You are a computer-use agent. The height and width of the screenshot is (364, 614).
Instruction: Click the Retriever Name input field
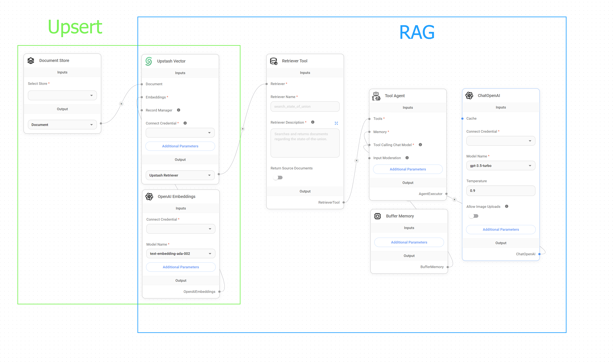click(305, 106)
